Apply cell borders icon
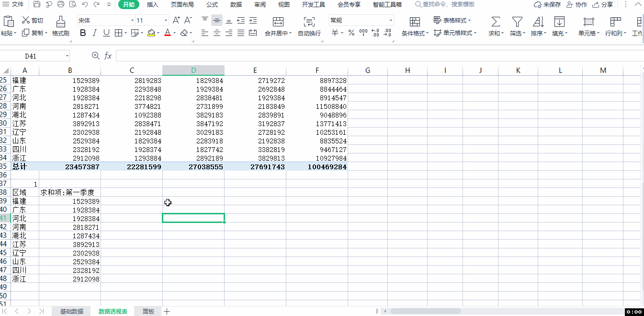Viewport: 644px width, 316px height. point(118,33)
